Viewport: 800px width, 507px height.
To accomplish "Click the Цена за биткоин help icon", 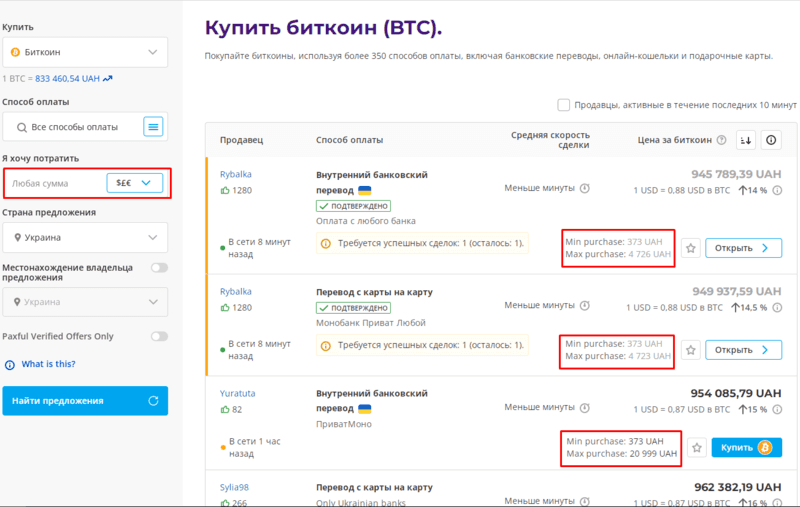I will pos(721,140).
